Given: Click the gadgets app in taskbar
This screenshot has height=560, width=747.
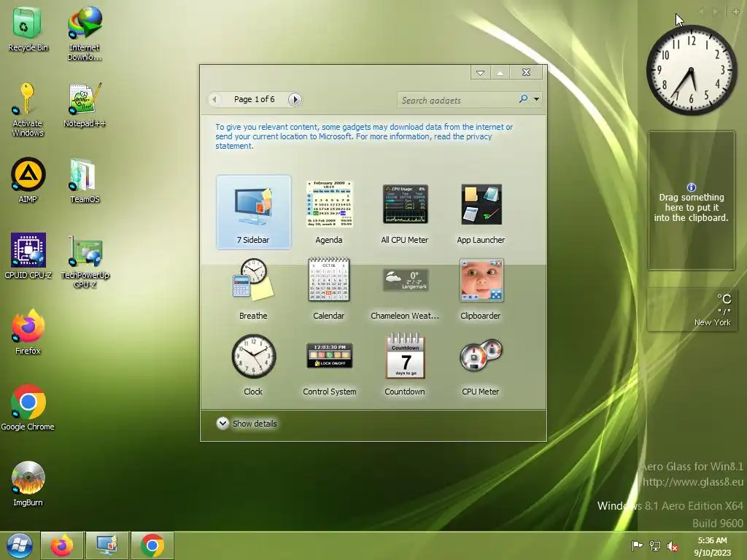Looking at the screenshot, I should pos(107,545).
